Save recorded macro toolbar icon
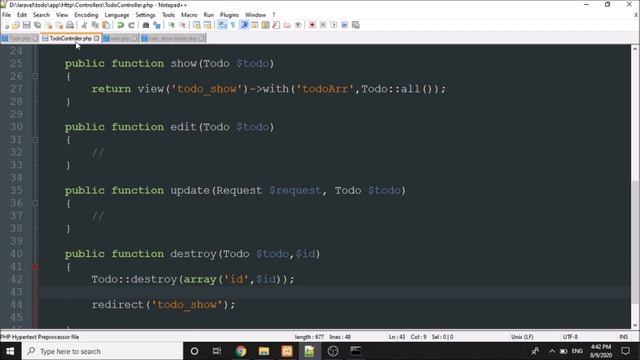The width and height of the screenshot is (640, 360). tap(356, 25)
